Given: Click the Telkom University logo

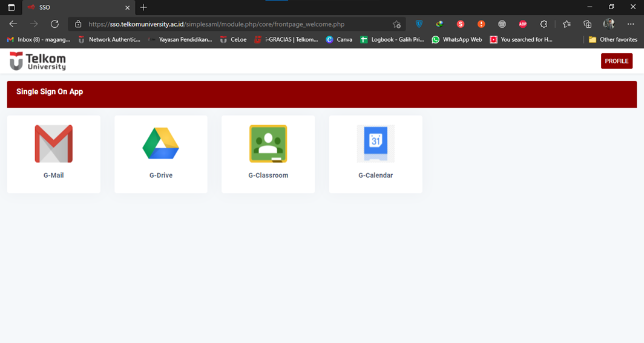Looking at the screenshot, I should pos(38,61).
